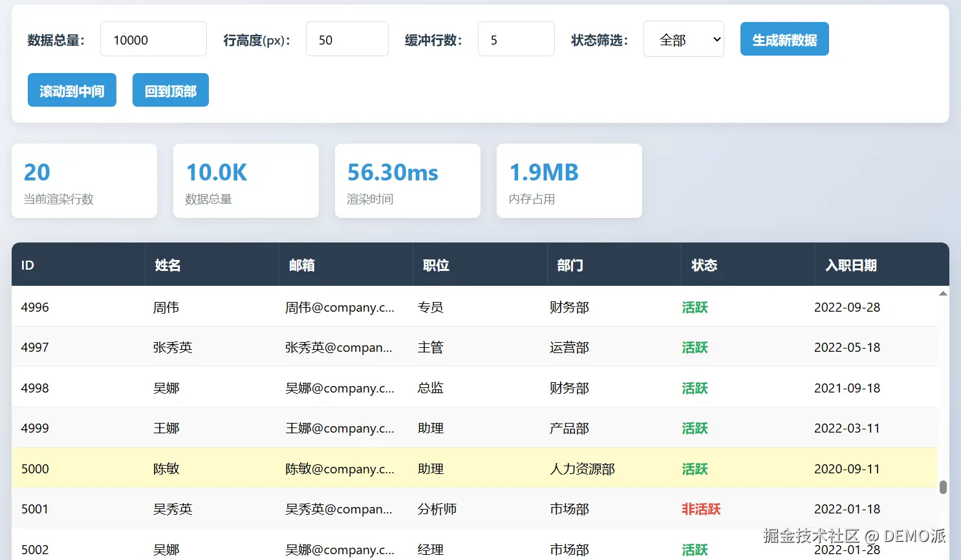Click the 56.30ms 渲染时间 stat card
The image size is (961, 560).
[x=407, y=181]
